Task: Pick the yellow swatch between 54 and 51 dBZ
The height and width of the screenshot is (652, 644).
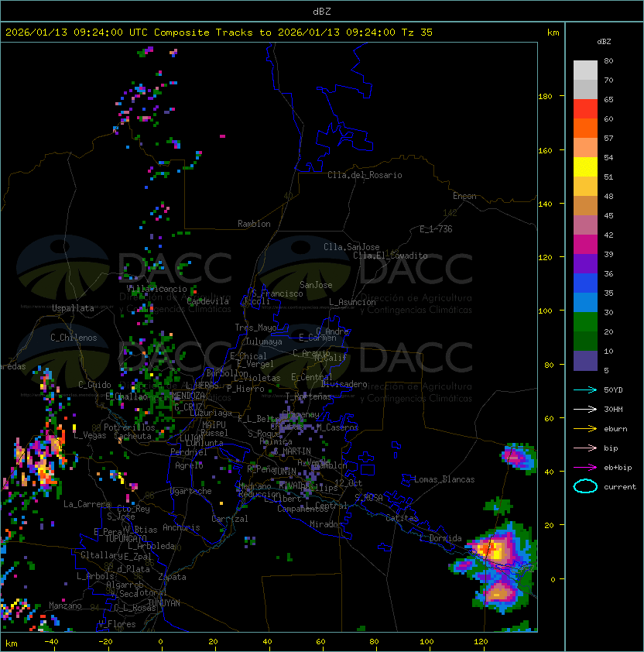Action: point(585,167)
